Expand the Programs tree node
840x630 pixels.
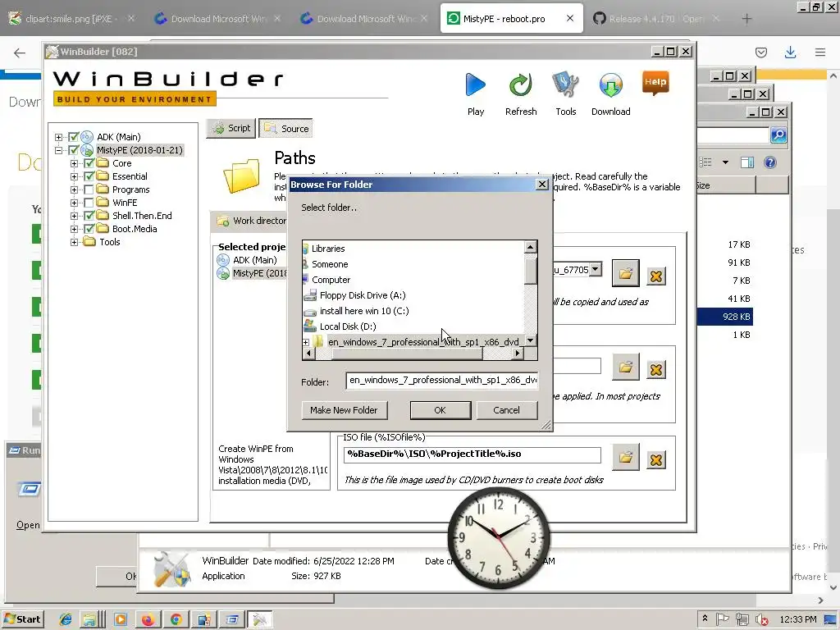point(74,189)
